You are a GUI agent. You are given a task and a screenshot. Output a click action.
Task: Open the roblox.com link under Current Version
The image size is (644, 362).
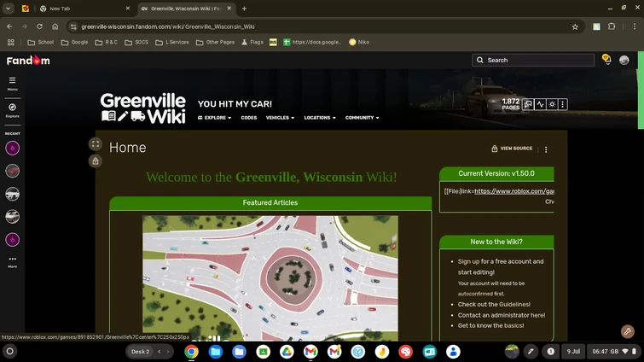pos(513,191)
